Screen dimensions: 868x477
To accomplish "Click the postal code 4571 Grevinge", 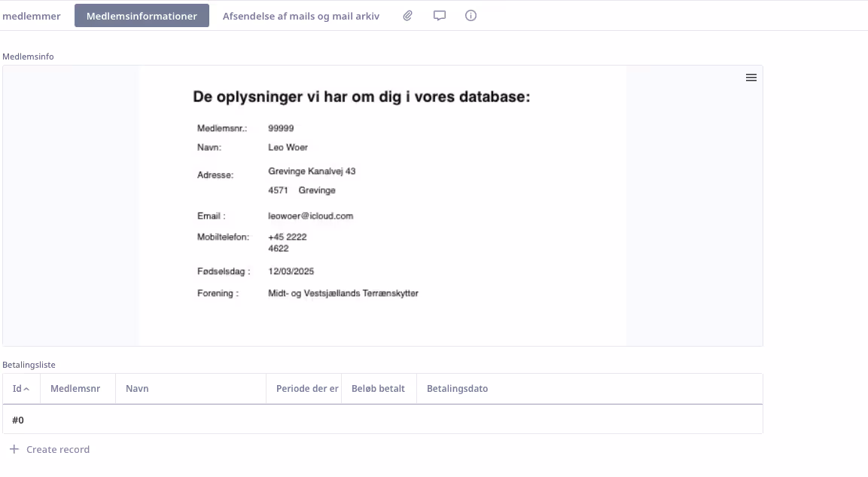I will point(302,190).
